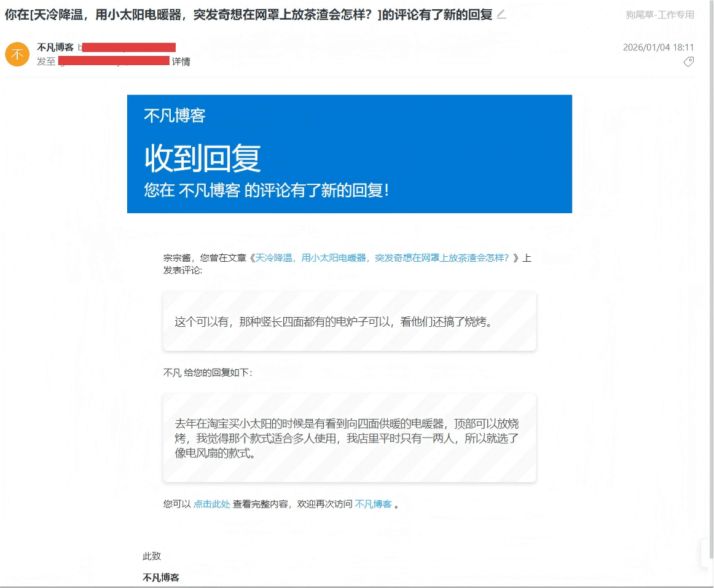Click the pencil edit icon beside the subject
714x588 pixels.
[x=501, y=14]
